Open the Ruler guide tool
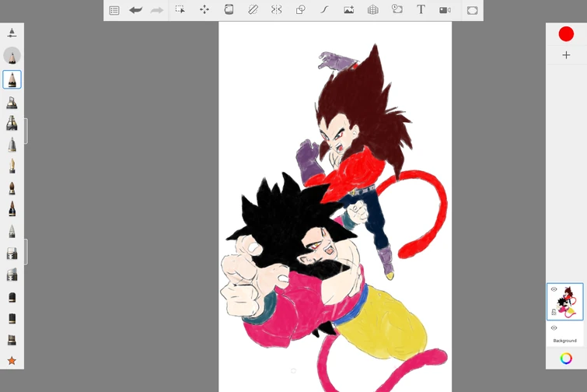Image resolution: width=587 pixels, height=392 pixels. (x=253, y=9)
